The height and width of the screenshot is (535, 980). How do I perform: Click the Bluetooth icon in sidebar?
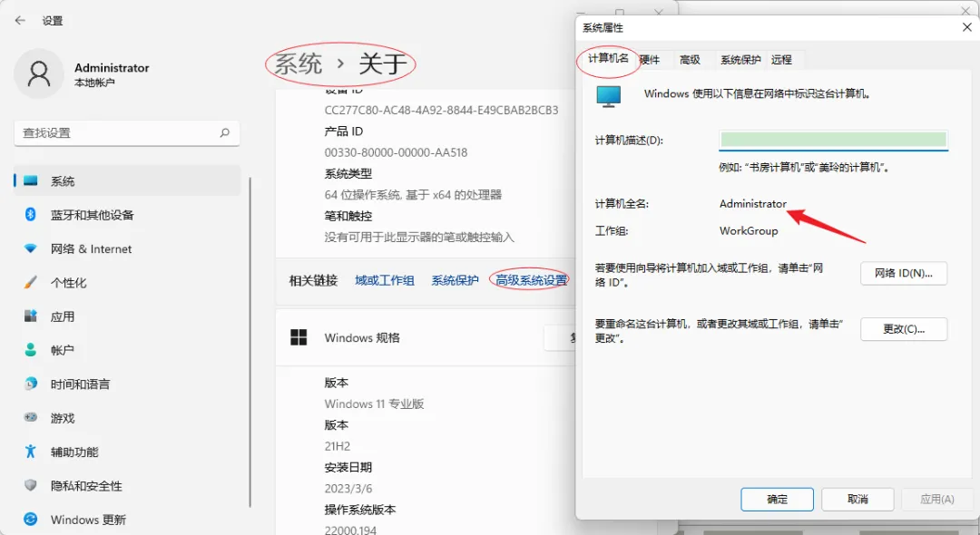30,214
